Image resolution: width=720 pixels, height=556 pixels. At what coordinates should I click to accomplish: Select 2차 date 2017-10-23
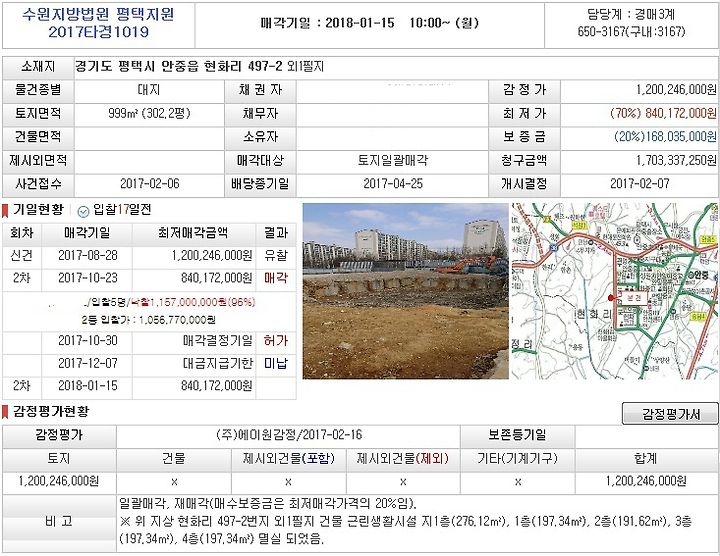pyautogui.click(x=88, y=278)
